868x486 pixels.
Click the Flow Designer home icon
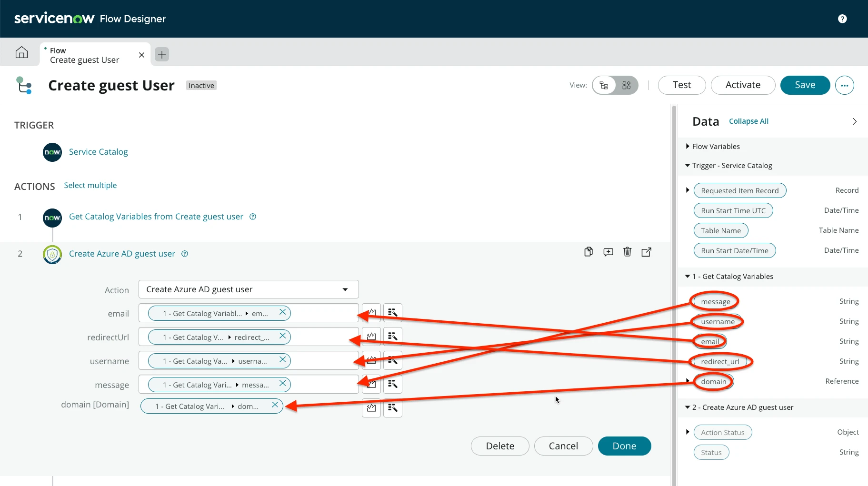point(21,52)
